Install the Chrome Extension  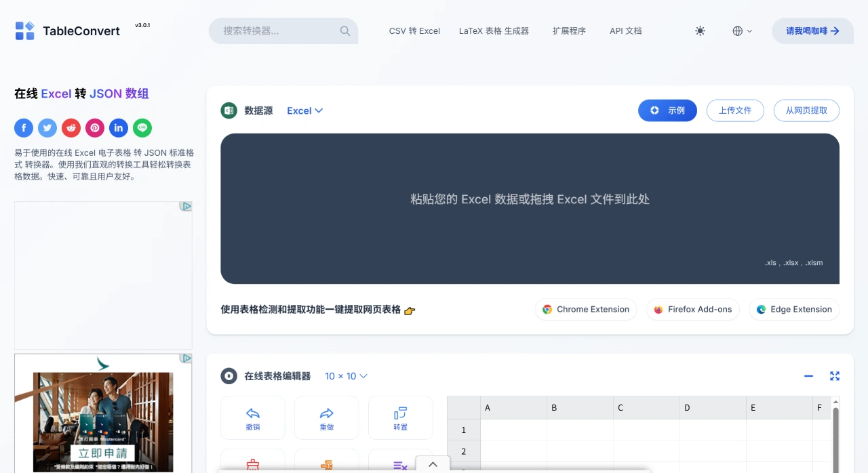(x=586, y=309)
